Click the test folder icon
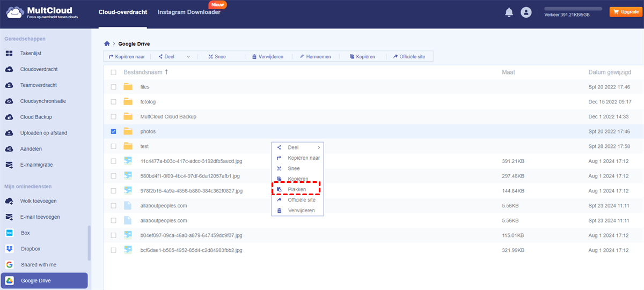This screenshot has height=290, width=644. [x=128, y=146]
